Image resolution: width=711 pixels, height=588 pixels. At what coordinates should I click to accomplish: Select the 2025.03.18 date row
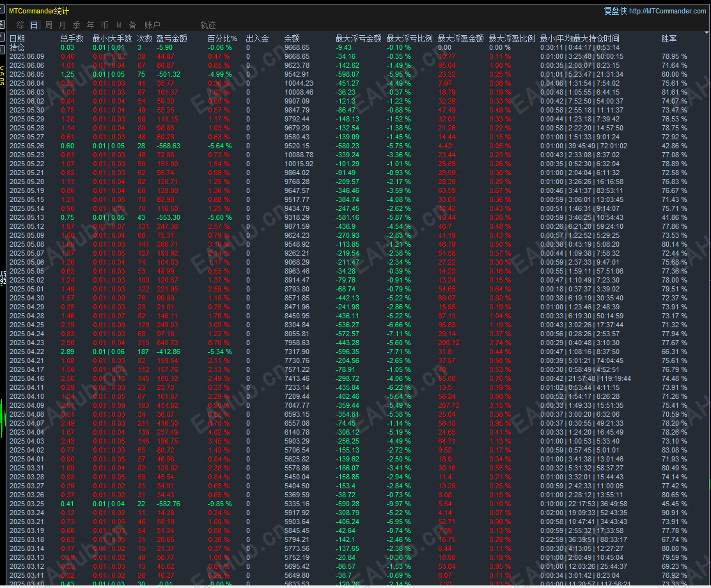(27, 539)
